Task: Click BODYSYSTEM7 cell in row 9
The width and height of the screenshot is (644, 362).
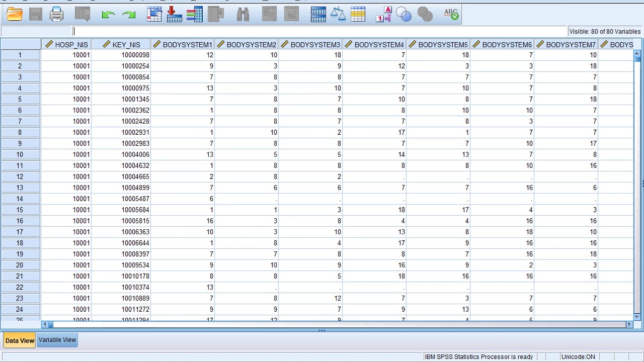Action: pos(566,143)
